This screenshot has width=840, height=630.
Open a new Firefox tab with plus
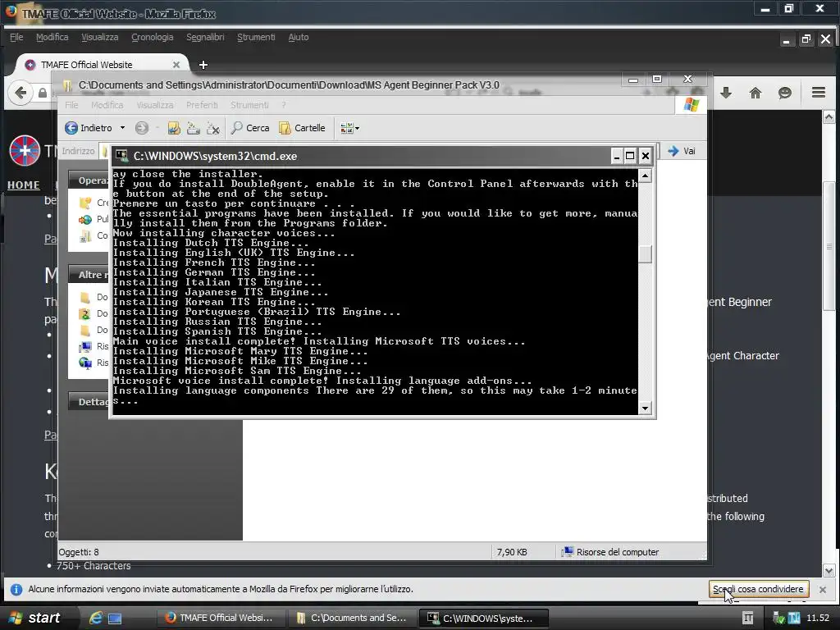click(203, 65)
